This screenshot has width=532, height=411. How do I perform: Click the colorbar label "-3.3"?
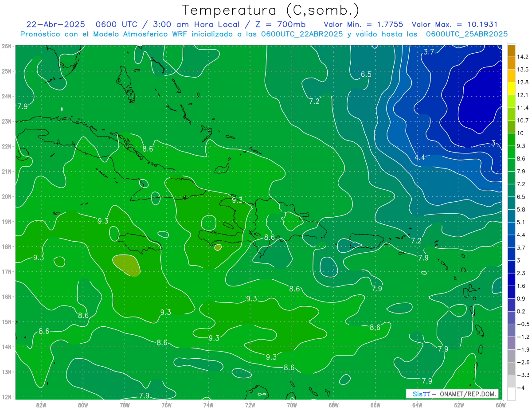[522, 375]
